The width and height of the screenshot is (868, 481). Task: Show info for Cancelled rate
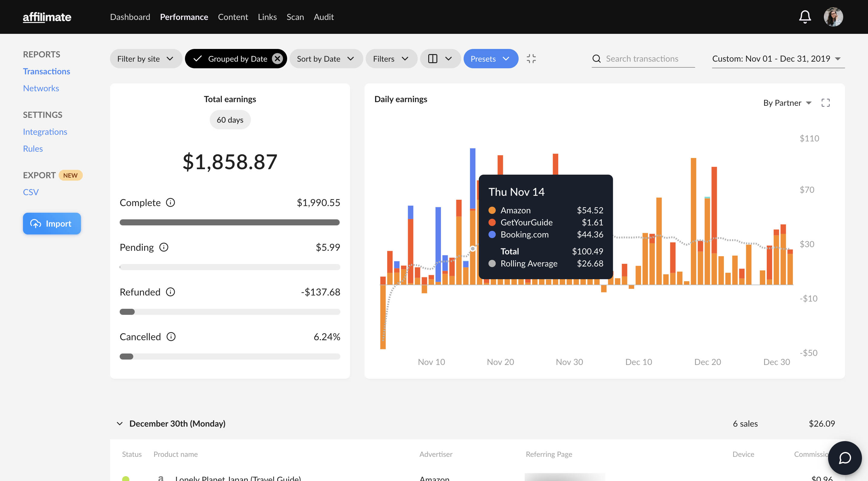pos(171,337)
